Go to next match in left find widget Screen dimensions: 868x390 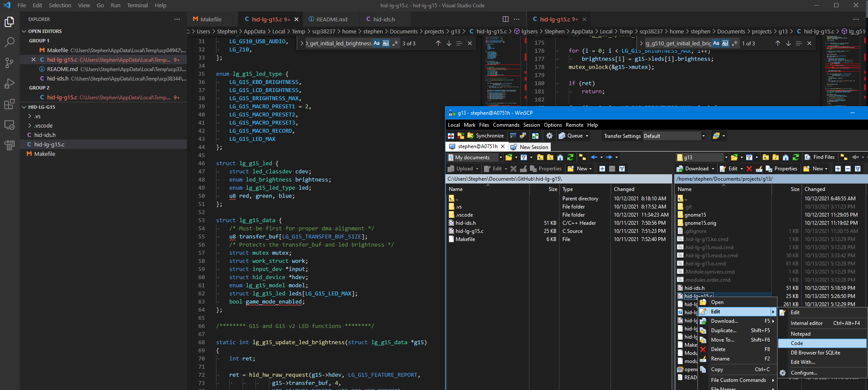click(x=449, y=43)
